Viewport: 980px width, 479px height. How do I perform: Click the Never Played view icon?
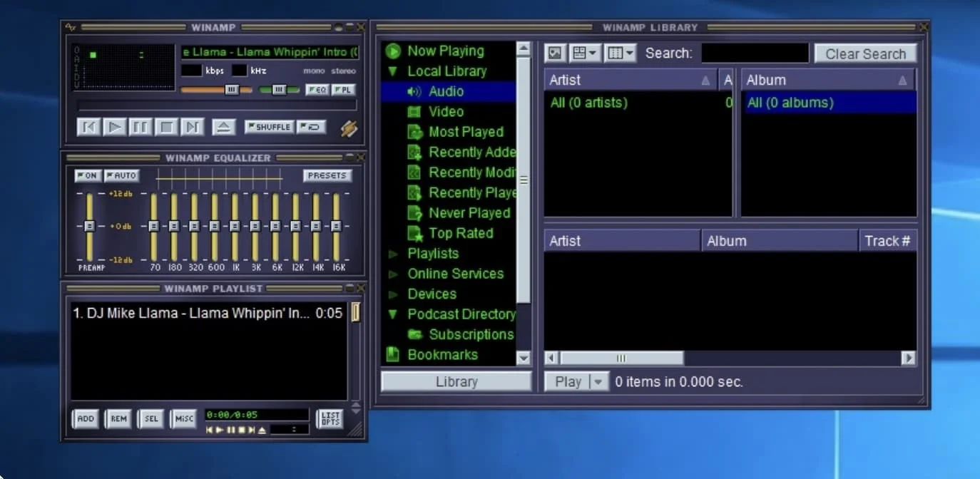point(414,213)
